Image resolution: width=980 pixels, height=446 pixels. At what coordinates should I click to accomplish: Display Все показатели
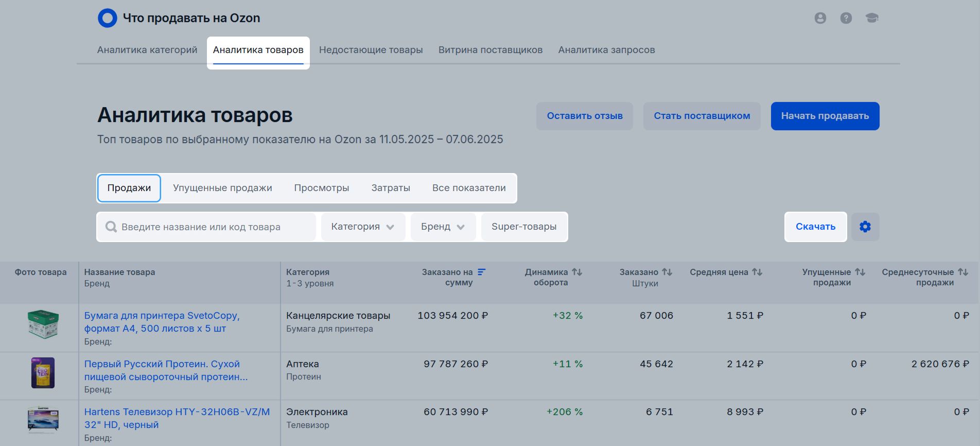tap(469, 188)
